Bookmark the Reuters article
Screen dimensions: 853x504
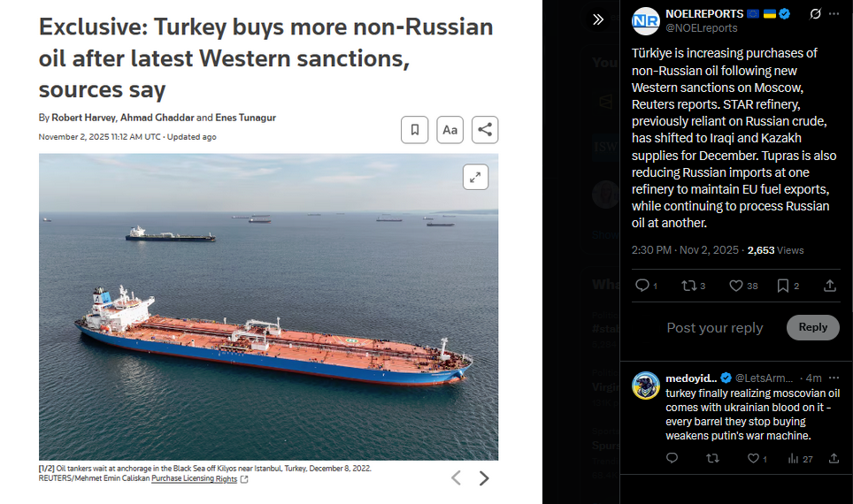pyautogui.click(x=414, y=130)
